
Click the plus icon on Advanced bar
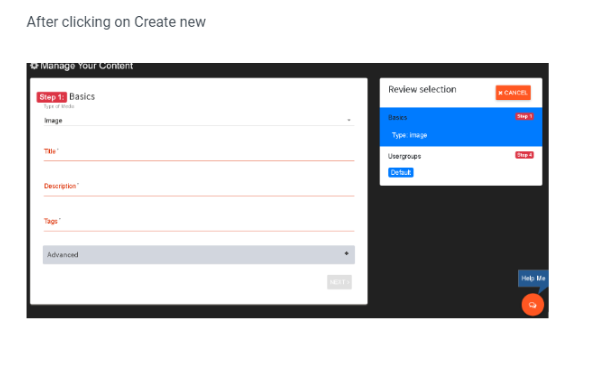pyautogui.click(x=346, y=253)
